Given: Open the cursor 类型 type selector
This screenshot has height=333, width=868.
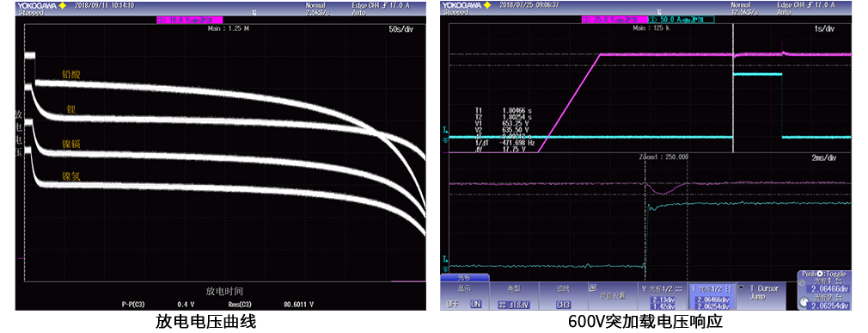Looking at the screenshot, I should pyautogui.click(x=513, y=296).
